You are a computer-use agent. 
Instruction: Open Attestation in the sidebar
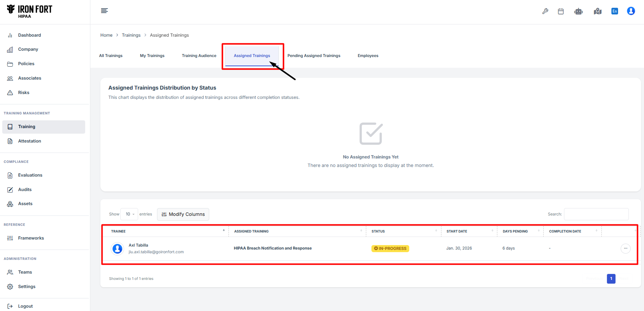[x=30, y=141]
